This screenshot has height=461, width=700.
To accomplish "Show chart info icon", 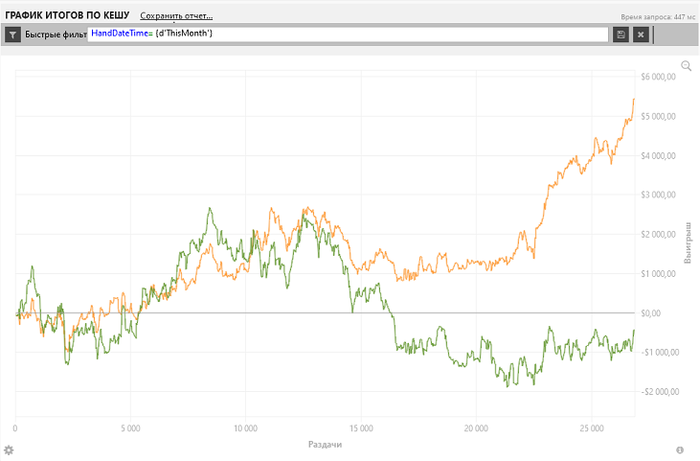I will [680, 450].
